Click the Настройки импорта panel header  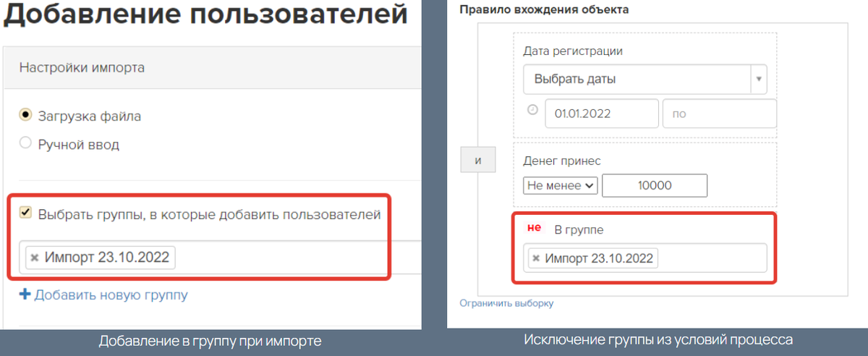pos(213,68)
